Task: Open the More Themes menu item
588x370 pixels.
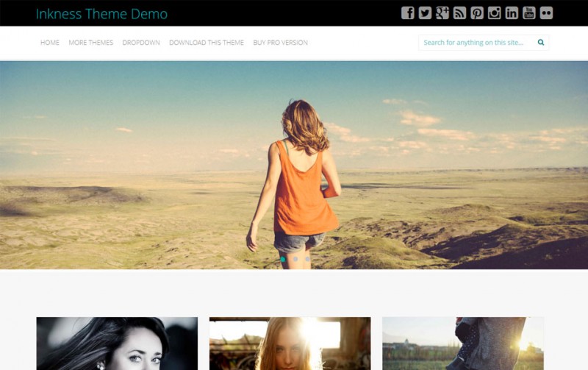Action: coord(91,43)
